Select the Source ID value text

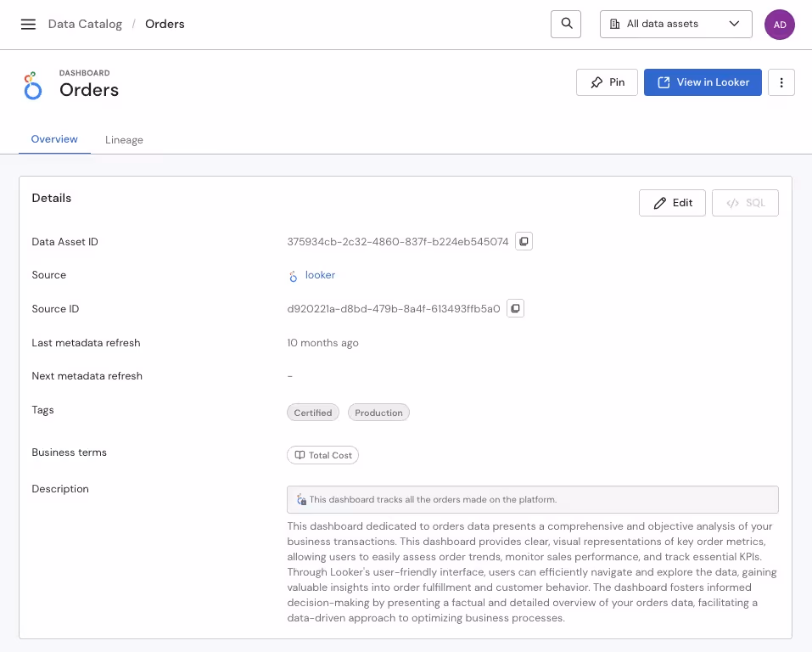[394, 309]
